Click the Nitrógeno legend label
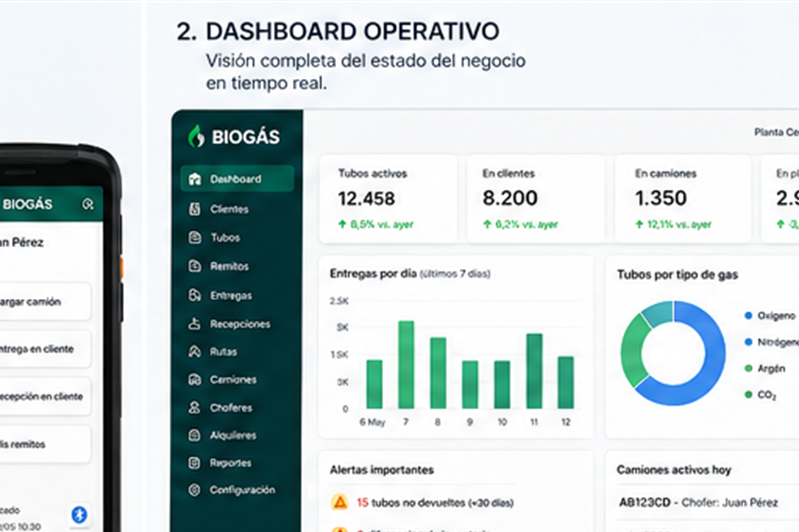 tap(778, 342)
